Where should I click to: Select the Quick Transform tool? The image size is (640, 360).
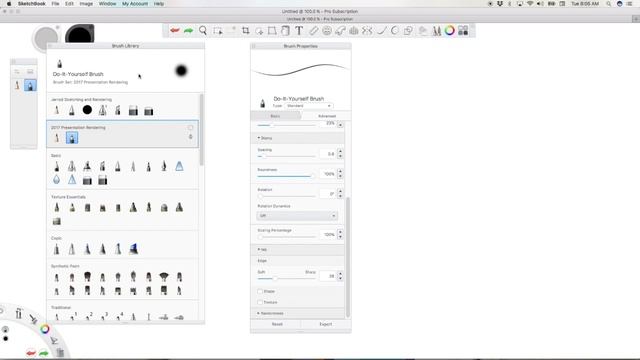pyautogui.click(x=259, y=31)
